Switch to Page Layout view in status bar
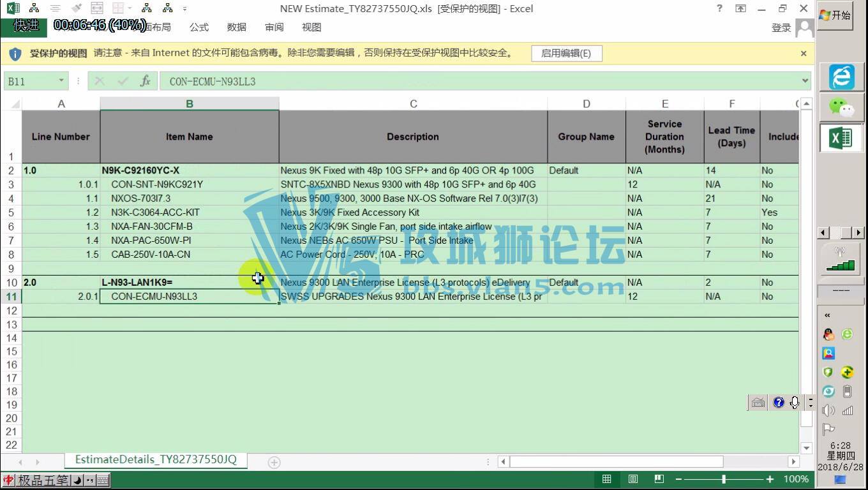 [633, 479]
